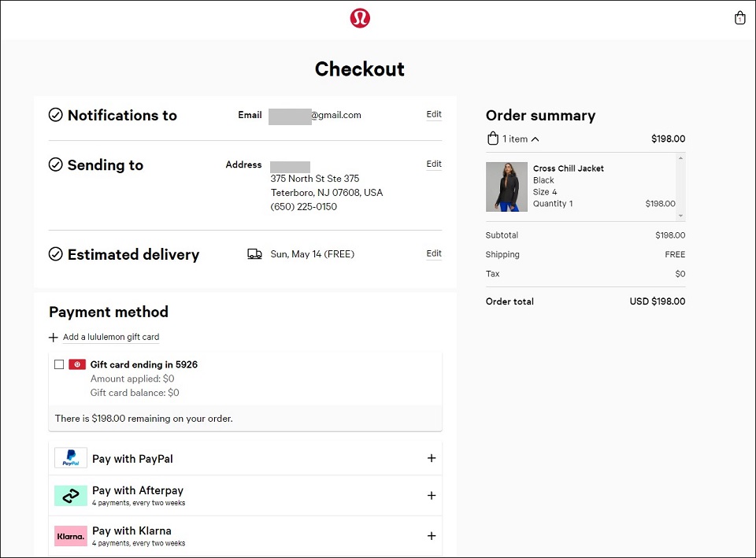The height and width of the screenshot is (558, 756).
Task: Click the PayPal logo
Action: click(x=70, y=458)
